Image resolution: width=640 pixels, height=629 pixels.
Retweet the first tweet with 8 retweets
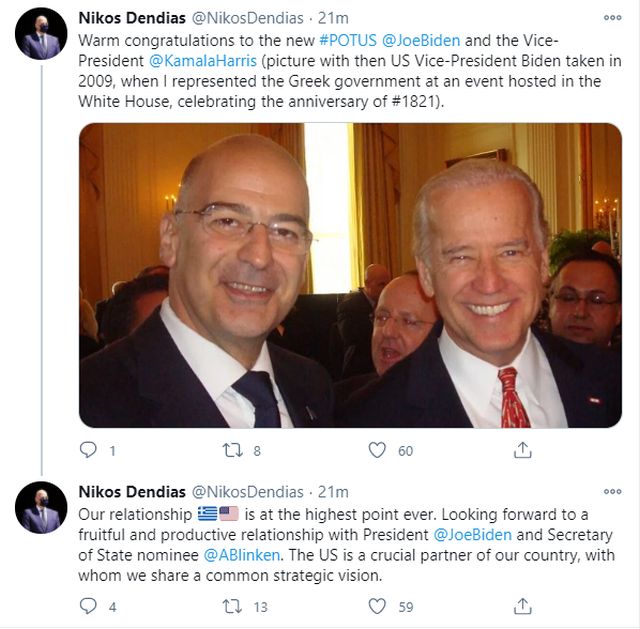pyautogui.click(x=233, y=450)
